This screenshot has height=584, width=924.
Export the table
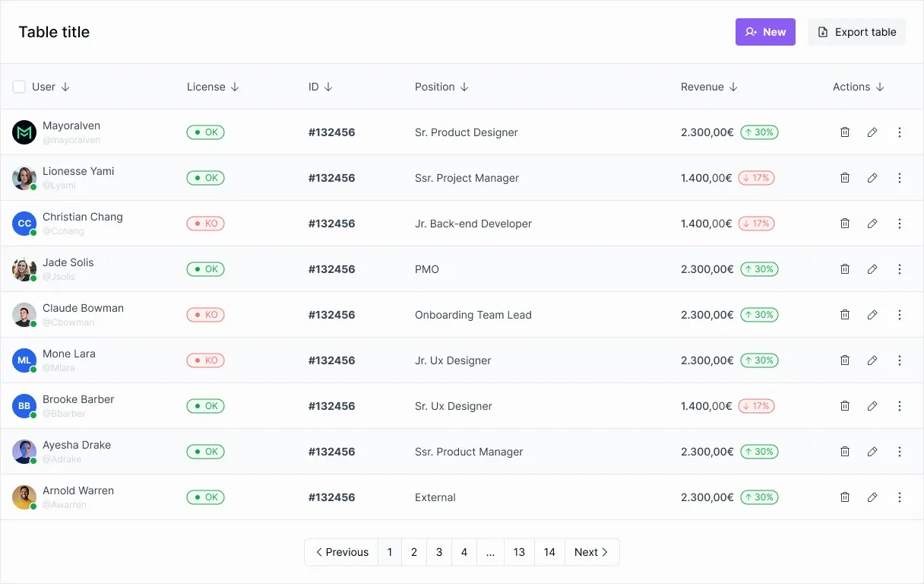click(x=856, y=32)
